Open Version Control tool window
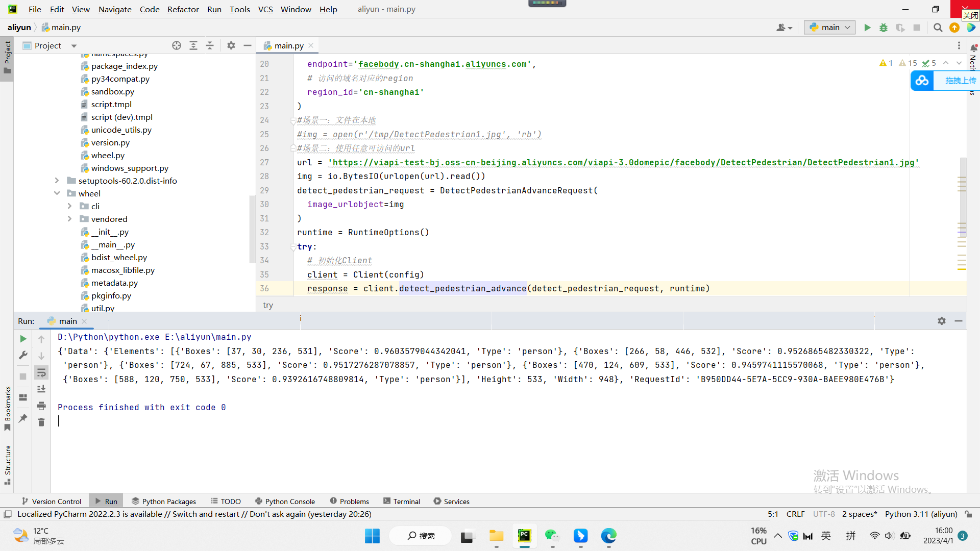 click(x=52, y=502)
